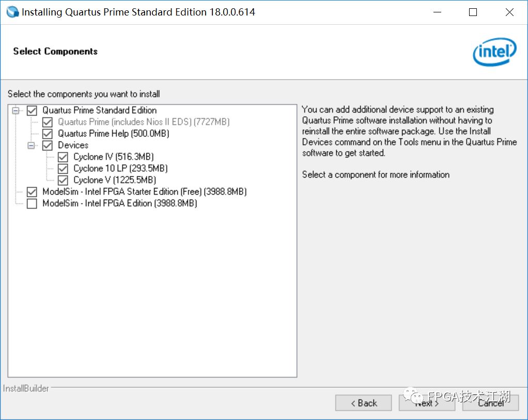Screen dimensions: 528x420
Task: Uncheck Cyclone IV device checkbox
Action: point(63,157)
